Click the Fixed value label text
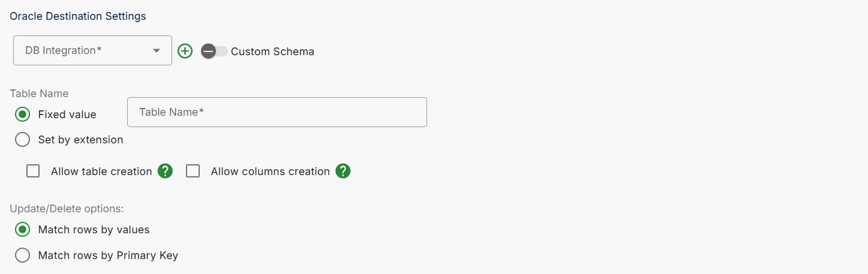The image size is (868, 274). (67, 114)
